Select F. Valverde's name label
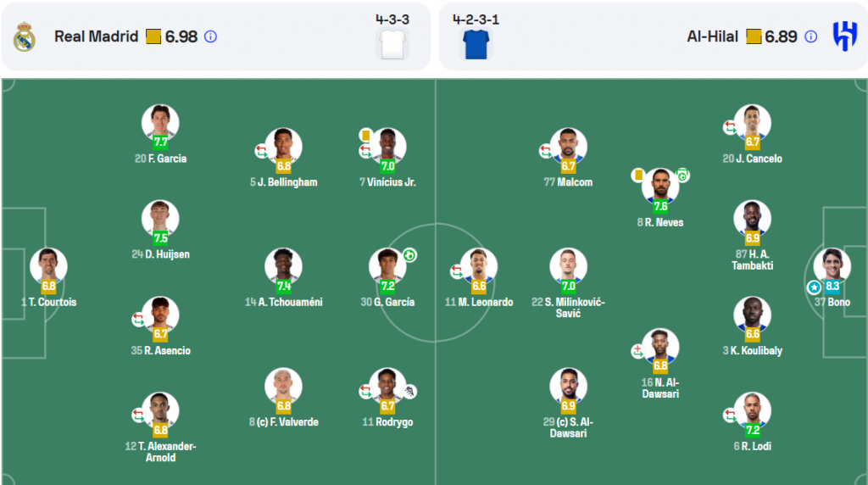The image size is (868, 485). (283, 422)
